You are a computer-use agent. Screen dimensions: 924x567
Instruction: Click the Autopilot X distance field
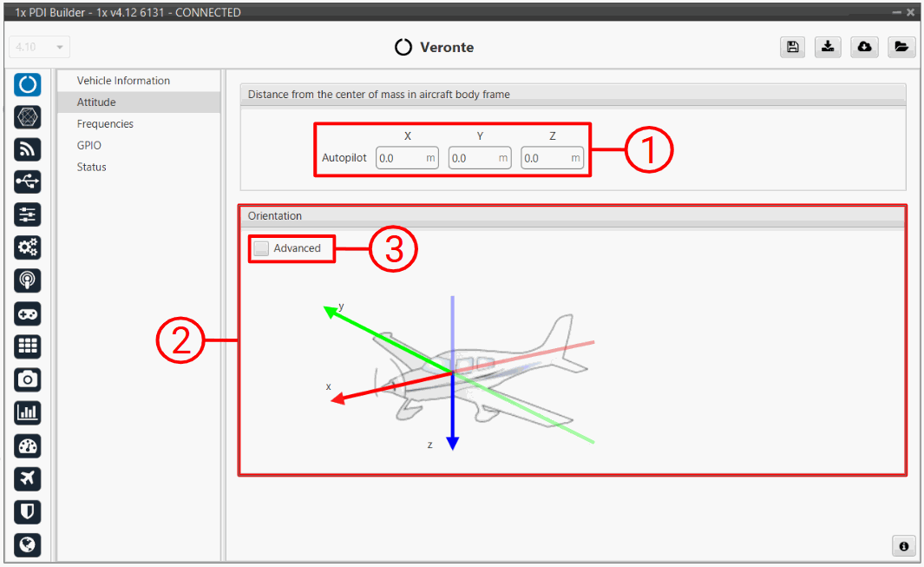pos(401,158)
